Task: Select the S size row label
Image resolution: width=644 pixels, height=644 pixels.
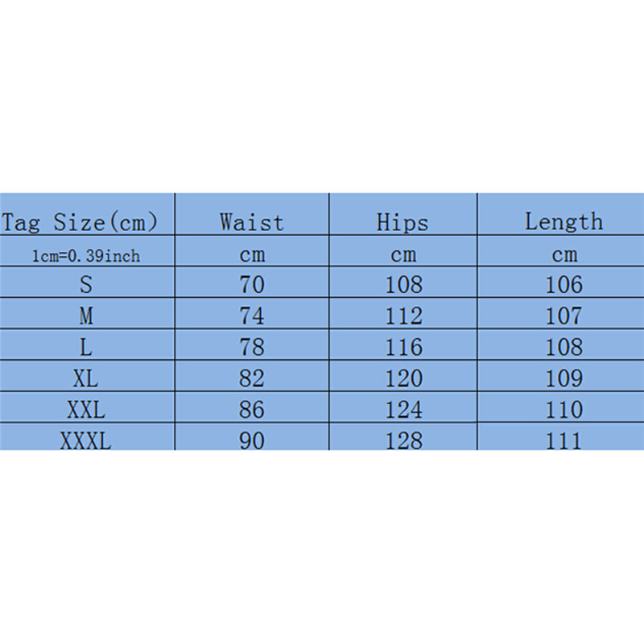Action: [86, 284]
